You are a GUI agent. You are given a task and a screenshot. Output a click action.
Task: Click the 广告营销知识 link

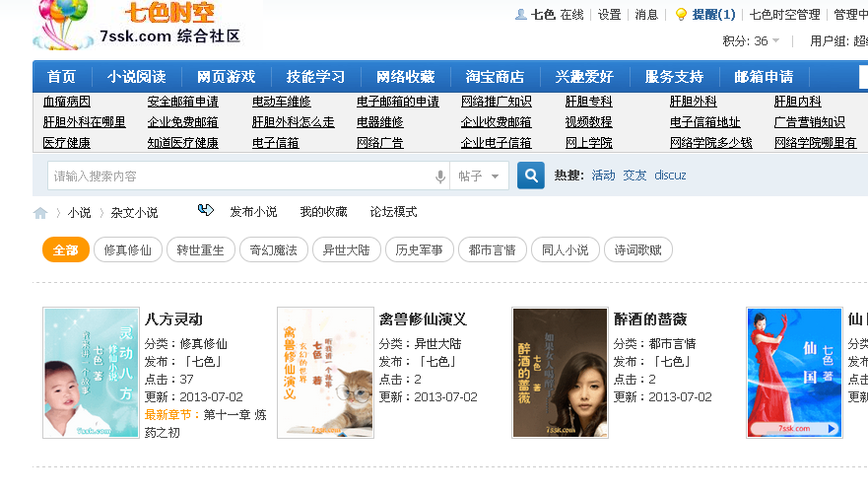pyautogui.click(x=810, y=122)
